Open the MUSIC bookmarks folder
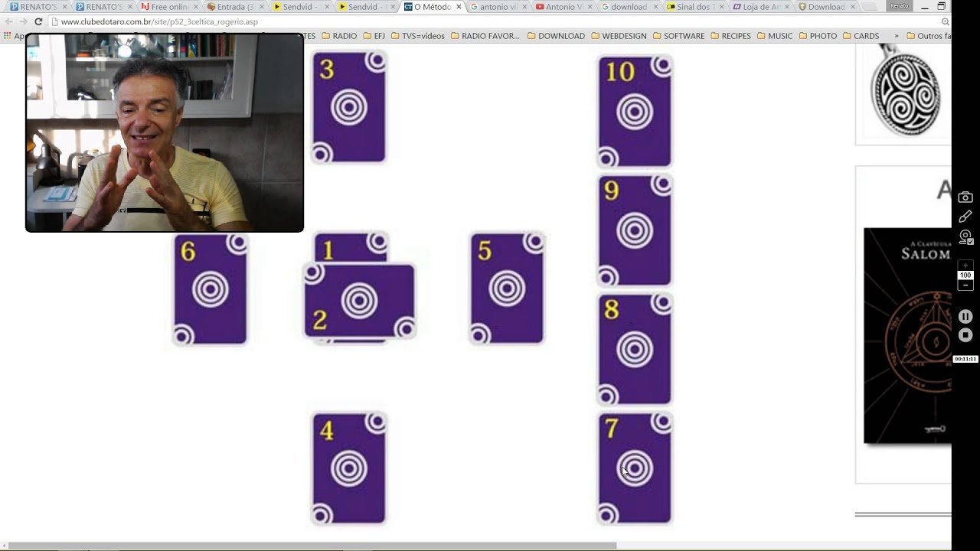The height and width of the screenshot is (551, 980). [x=775, y=36]
